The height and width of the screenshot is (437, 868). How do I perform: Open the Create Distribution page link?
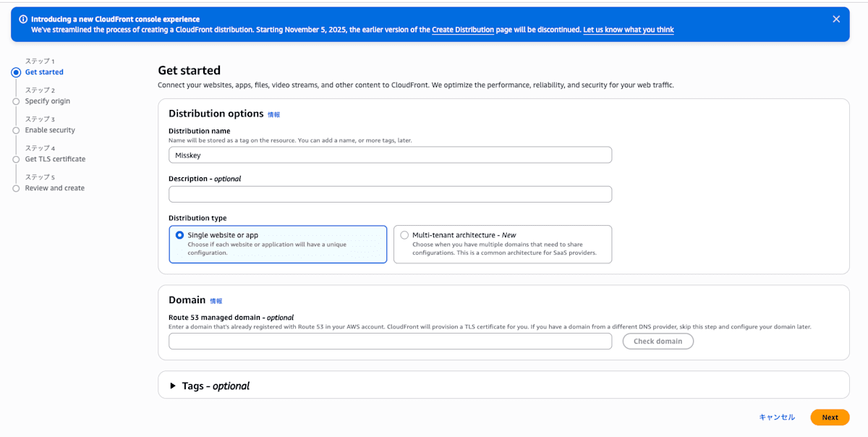pyautogui.click(x=463, y=30)
